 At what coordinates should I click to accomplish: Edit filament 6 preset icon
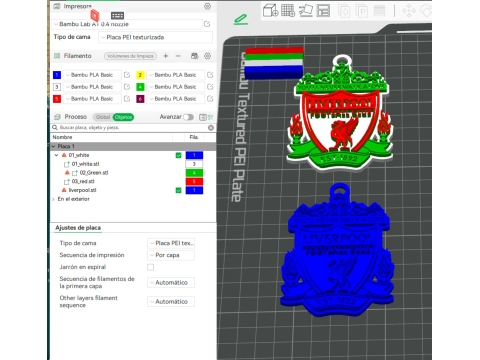coord(210,99)
